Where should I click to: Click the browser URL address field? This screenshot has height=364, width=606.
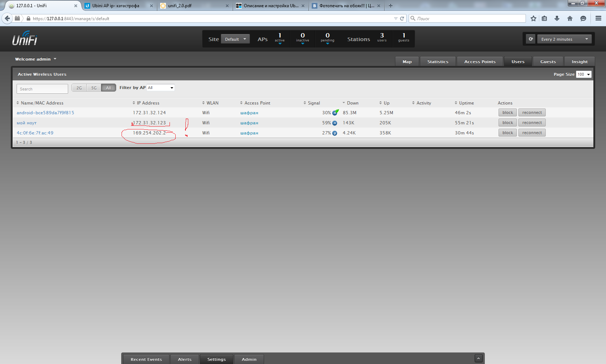(x=209, y=18)
